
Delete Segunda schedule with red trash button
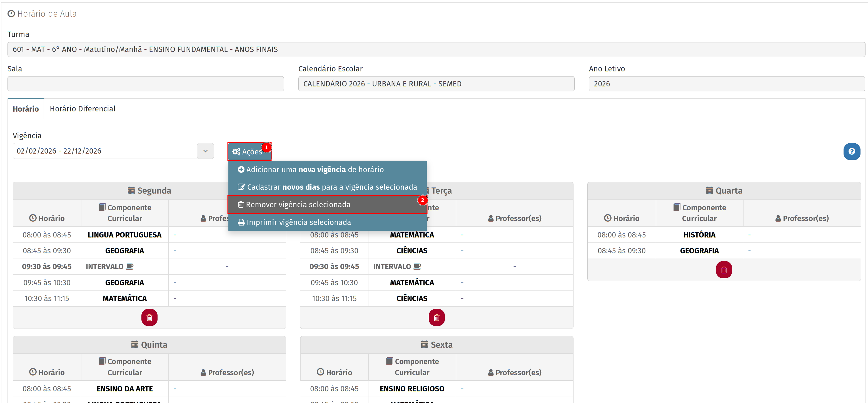coord(149,317)
